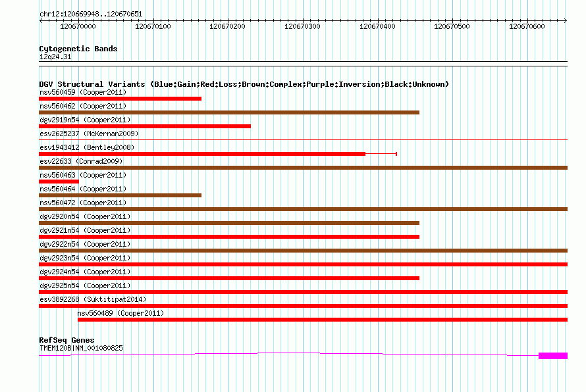Open the nsv560462 (Cooper2011) variant label
Screen dimensions: 586x392
[x=83, y=106]
